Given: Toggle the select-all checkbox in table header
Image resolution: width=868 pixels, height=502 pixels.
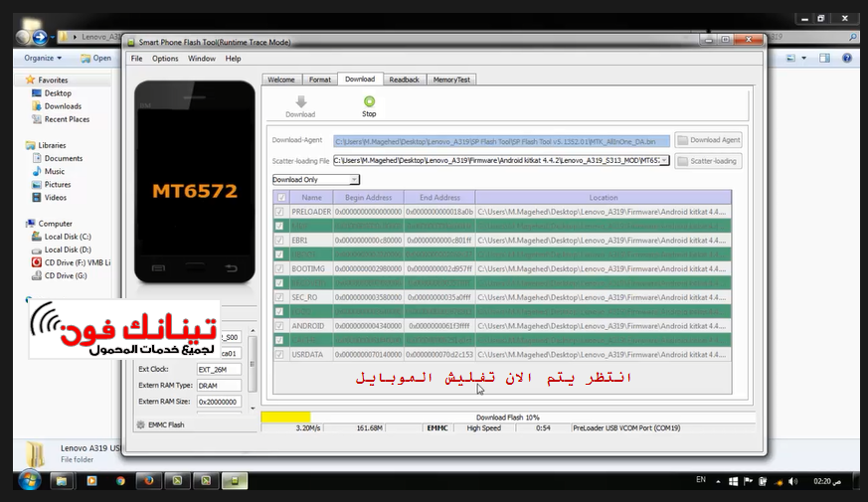Looking at the screenshot, I should pos(281,198).
